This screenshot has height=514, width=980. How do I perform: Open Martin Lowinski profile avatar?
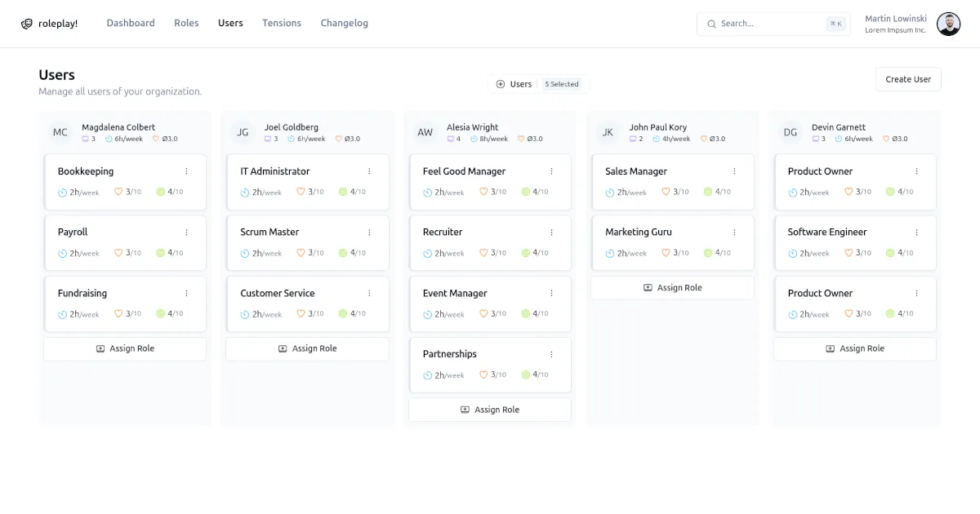tap(948, 24)
